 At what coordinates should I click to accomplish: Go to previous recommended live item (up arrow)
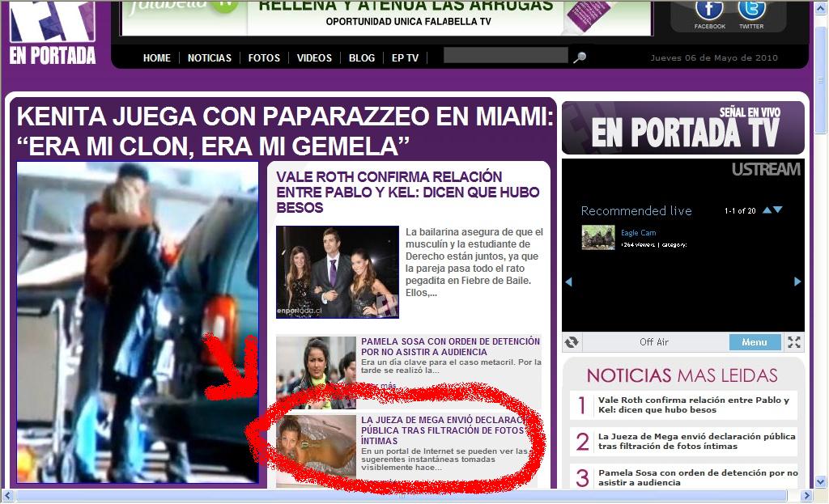[767, 210]
